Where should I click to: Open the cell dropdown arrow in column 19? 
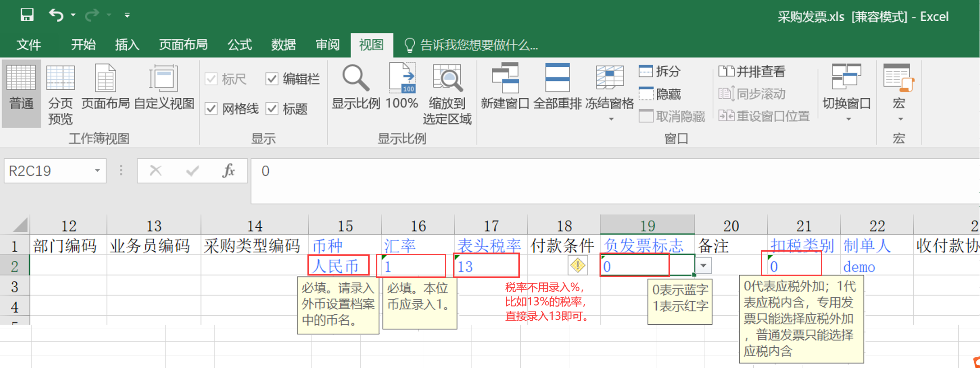[x=703, y=266]
